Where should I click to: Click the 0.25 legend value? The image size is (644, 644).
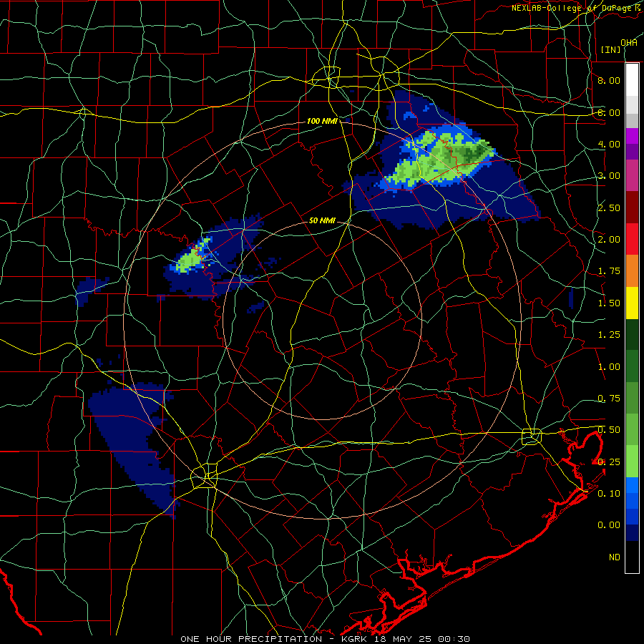coord(609,462)
